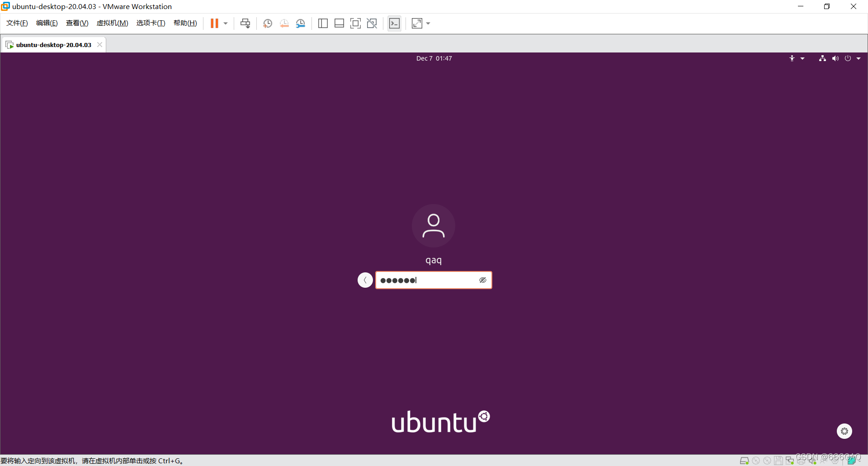This screenshot has width=868, height=466.
Task: Click the pause virtual machine icon
Action: (214, 23)
